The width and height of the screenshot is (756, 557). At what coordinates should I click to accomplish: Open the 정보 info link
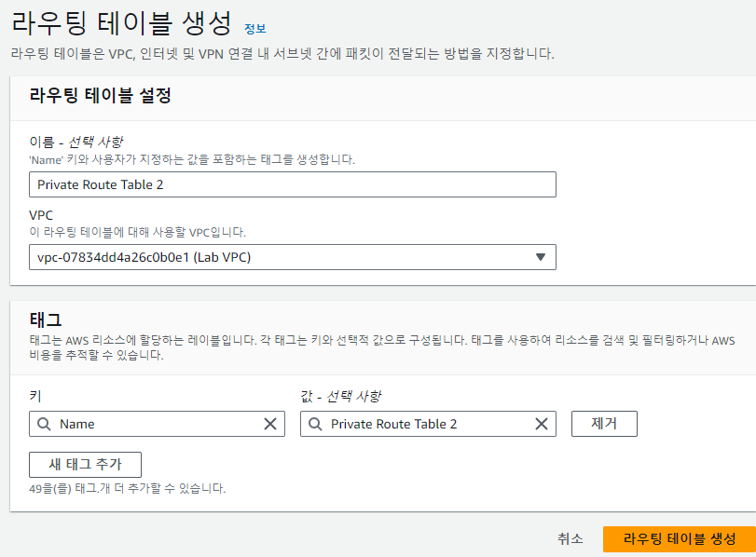coord(255,29)
